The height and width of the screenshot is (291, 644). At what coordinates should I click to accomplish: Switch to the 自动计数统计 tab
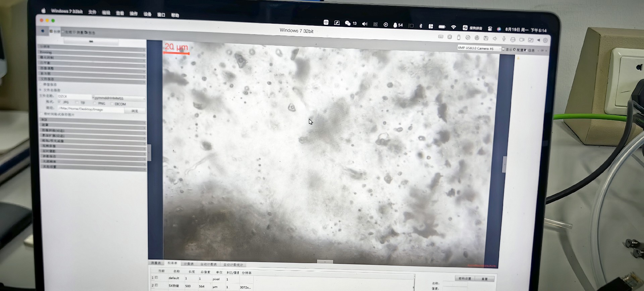tap(233, 264)
